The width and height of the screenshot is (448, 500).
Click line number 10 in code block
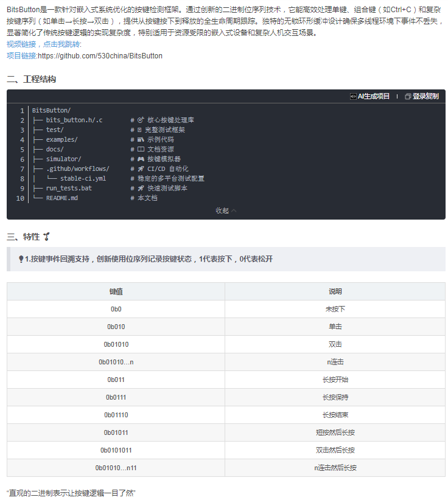(20, 198)
